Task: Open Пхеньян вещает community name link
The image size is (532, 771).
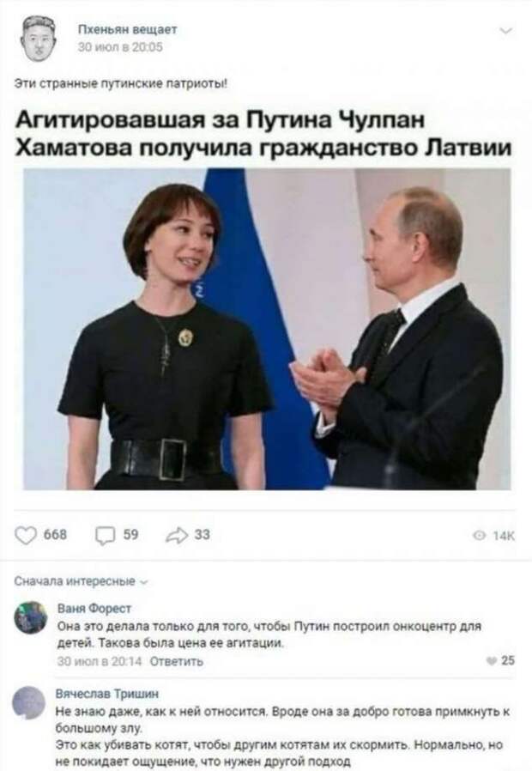Action: coord(128,30)
